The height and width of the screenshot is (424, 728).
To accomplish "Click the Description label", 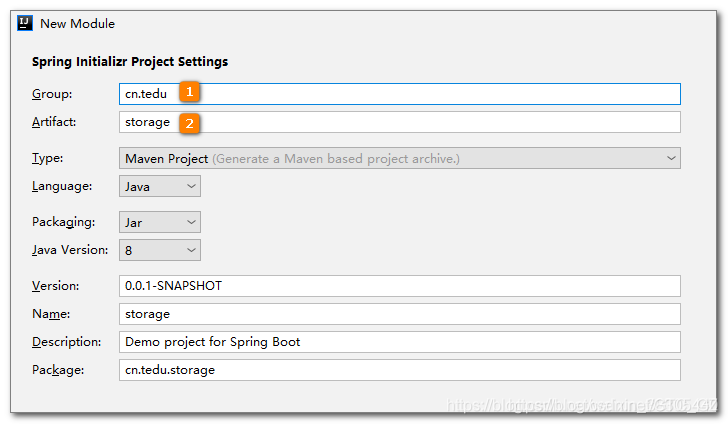I will [x=66, y=342].
